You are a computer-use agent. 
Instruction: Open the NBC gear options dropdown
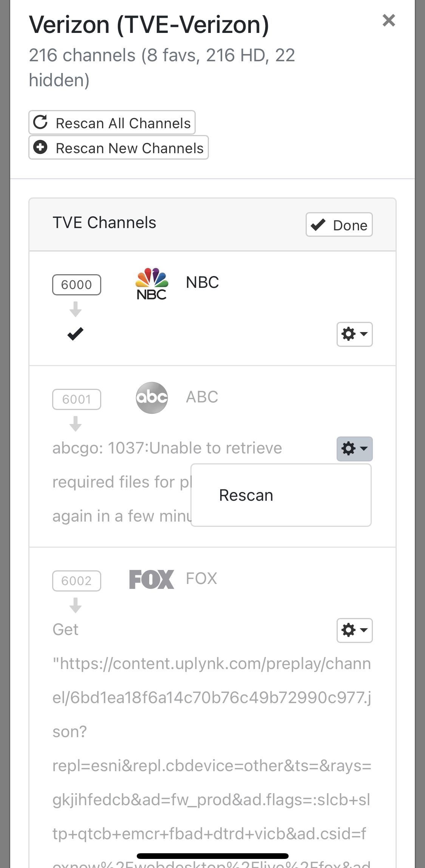pos(354,334)
